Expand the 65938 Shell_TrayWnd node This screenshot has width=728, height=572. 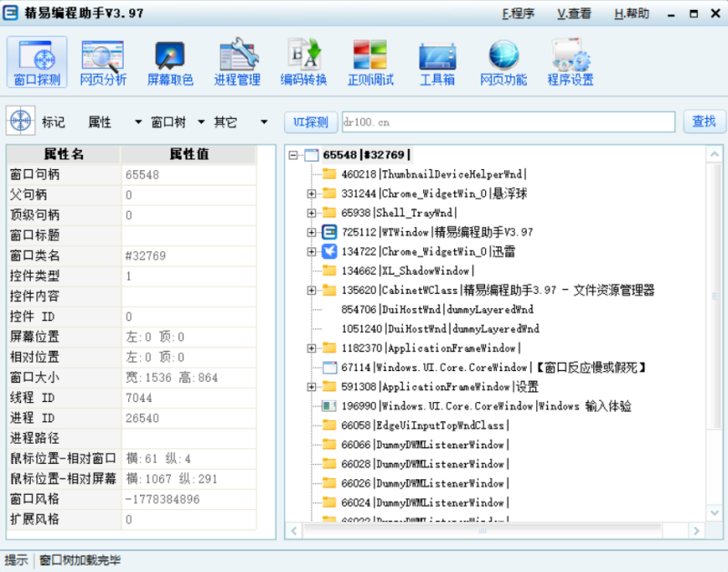pos(311,213)
